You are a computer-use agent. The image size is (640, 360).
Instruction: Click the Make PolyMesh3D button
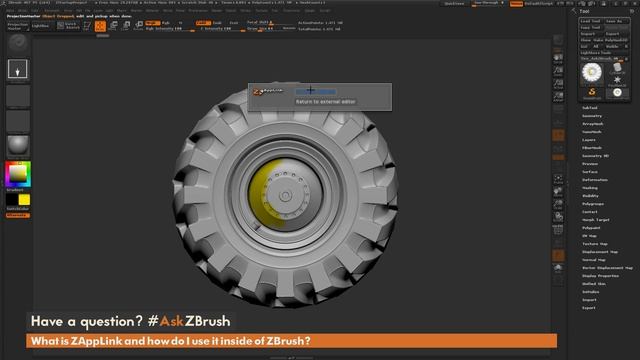coord(611,40)
